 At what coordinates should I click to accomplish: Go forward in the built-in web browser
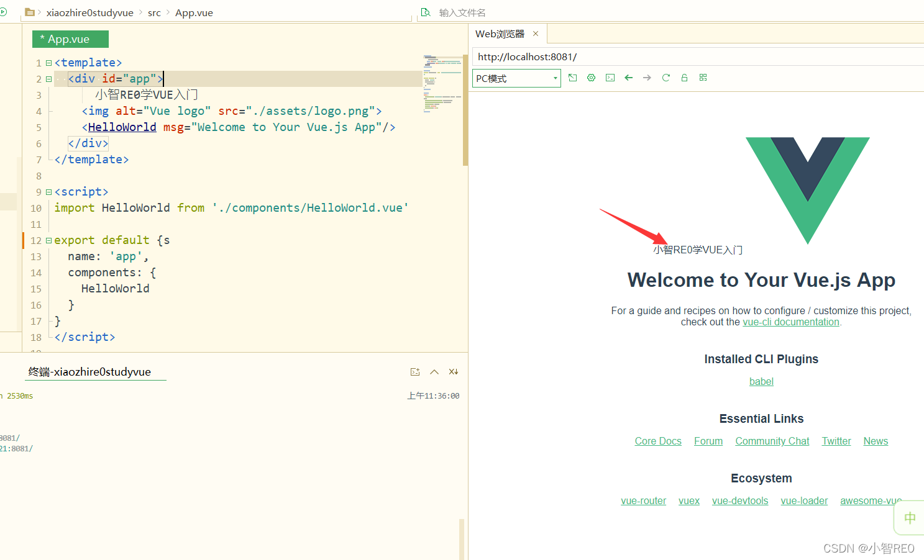point(647,78)
